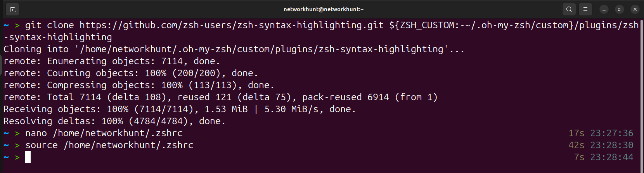Click the nano /home/networkhunt/.zshrc command
Image resolution: width=644 pixels, height=173 pixels.
click(x=104, y=133)
